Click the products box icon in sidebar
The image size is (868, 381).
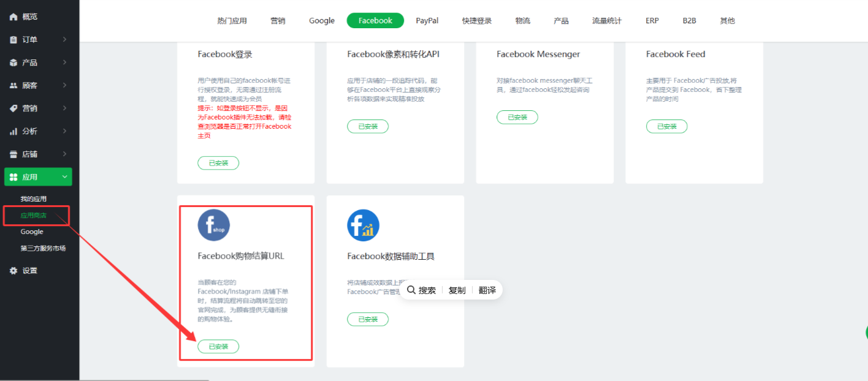[13, 62]
